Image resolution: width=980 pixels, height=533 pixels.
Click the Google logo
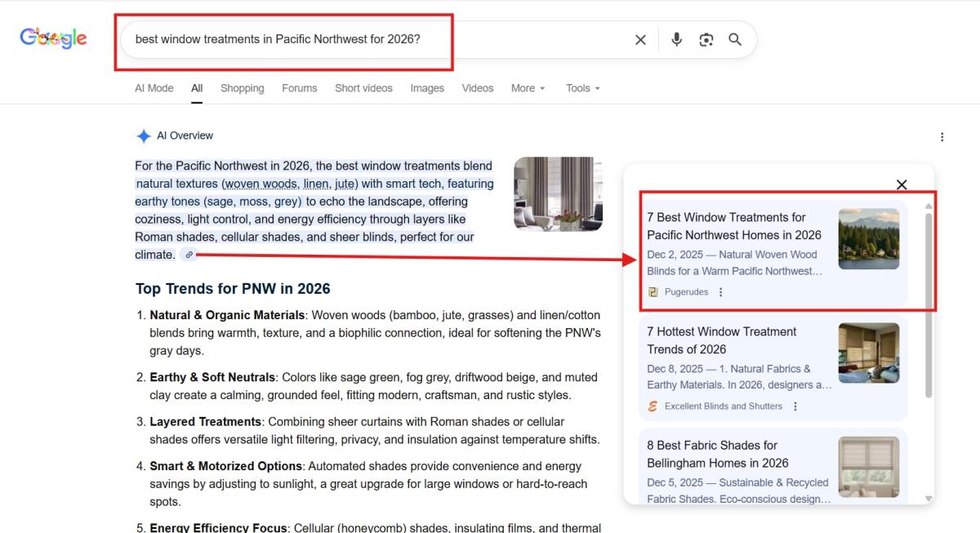point(53,38)
